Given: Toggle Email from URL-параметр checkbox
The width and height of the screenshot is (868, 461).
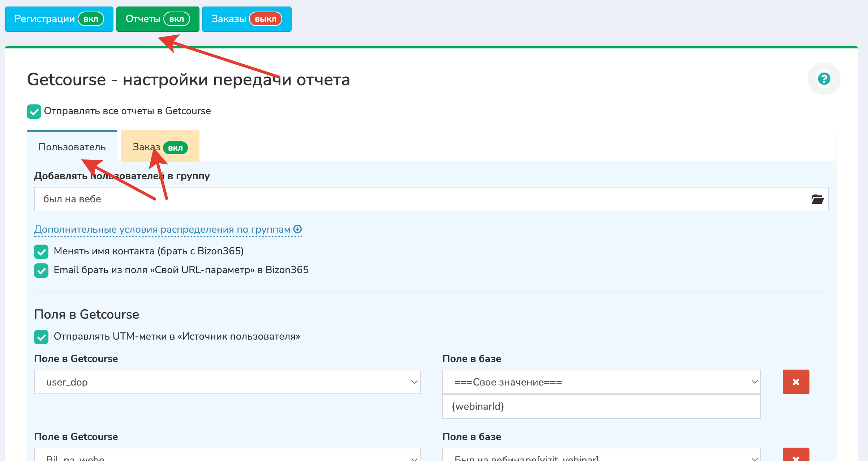Looking at the screenshot, I should click(41, 271).
